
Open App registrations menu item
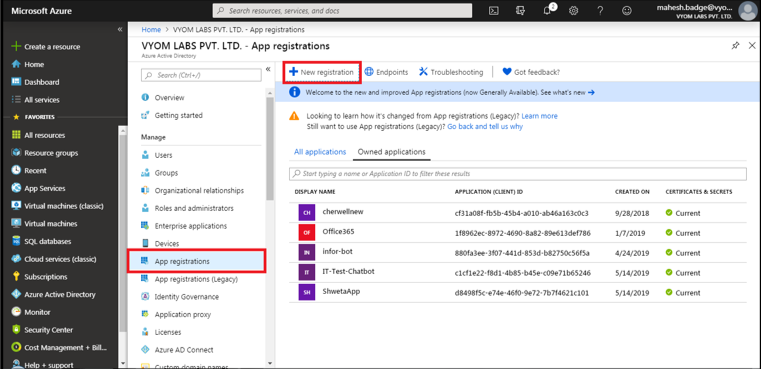197,261
